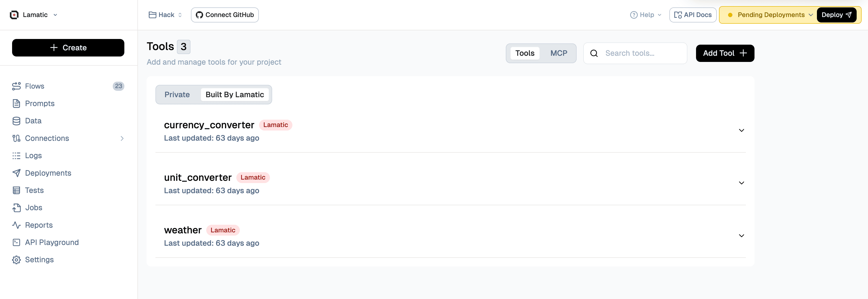This screenshot has width=868, height=299.
Task: Open the Help menu
Action: point(646,15)
